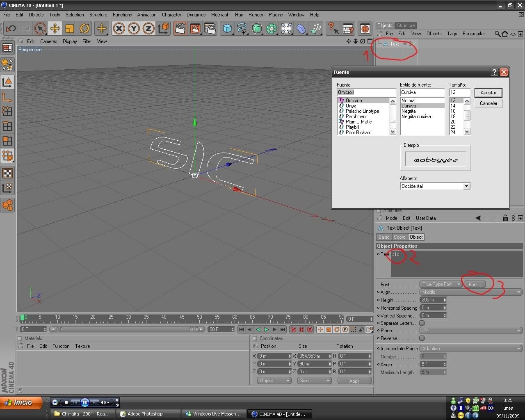The width and height of the screenshot is (525, 420).
Task: Toggle auto keying record button
Action: pos(301,329)
